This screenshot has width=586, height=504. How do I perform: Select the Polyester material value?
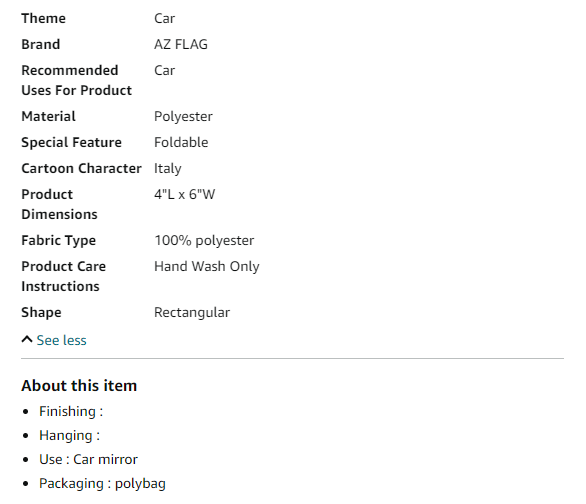(x=183, y=117)
